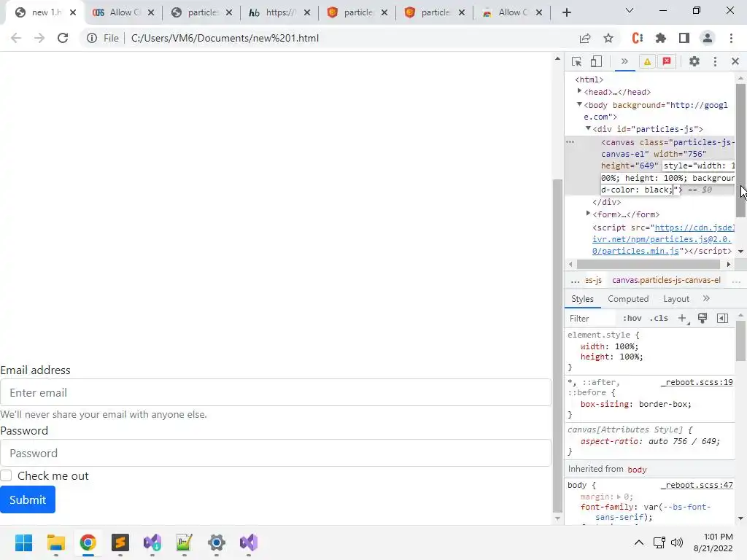Image resolution: width=747 pixels, height=560 pixels.
Task: Show more style pane tabs chevron
Action: [706, 298]
